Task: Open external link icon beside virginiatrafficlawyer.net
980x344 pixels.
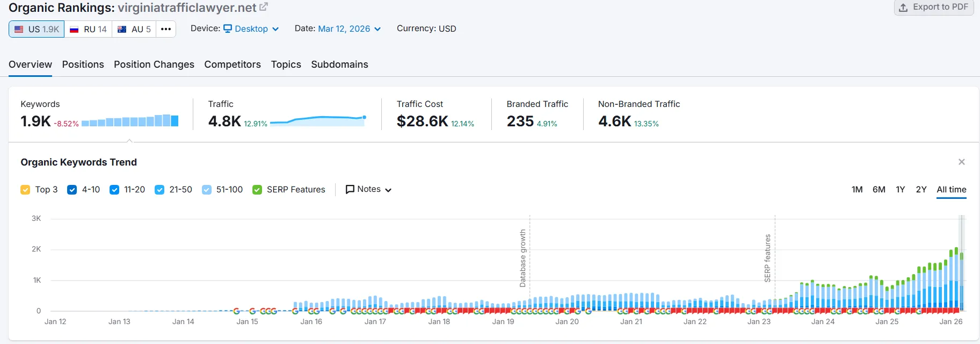Action: 264,7
